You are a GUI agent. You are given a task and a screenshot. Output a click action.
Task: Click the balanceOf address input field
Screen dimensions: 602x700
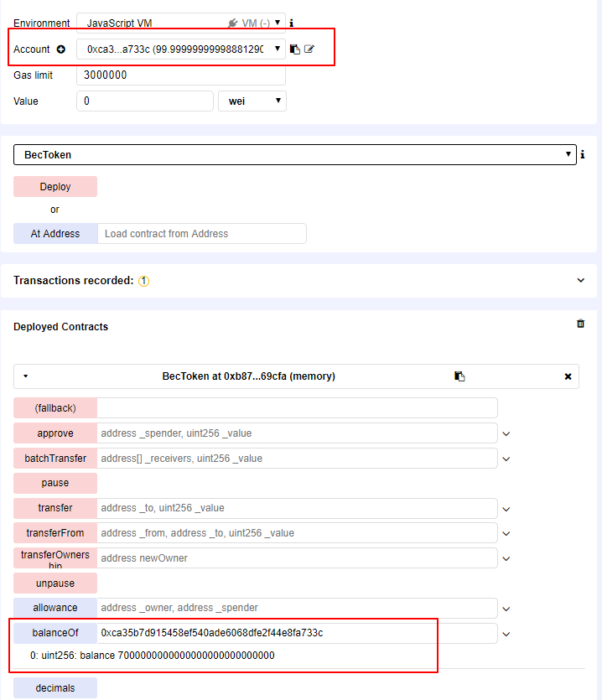coord(297,633)
